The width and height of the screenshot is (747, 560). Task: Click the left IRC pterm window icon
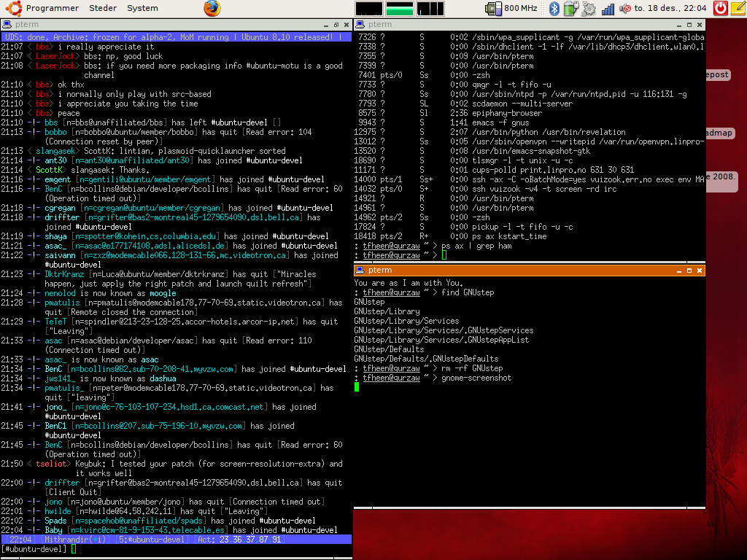7,24
